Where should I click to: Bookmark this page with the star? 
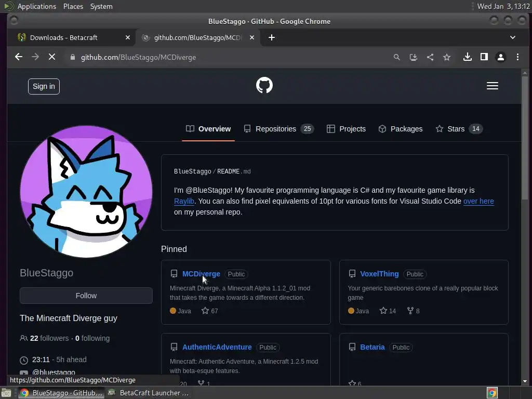446,57
